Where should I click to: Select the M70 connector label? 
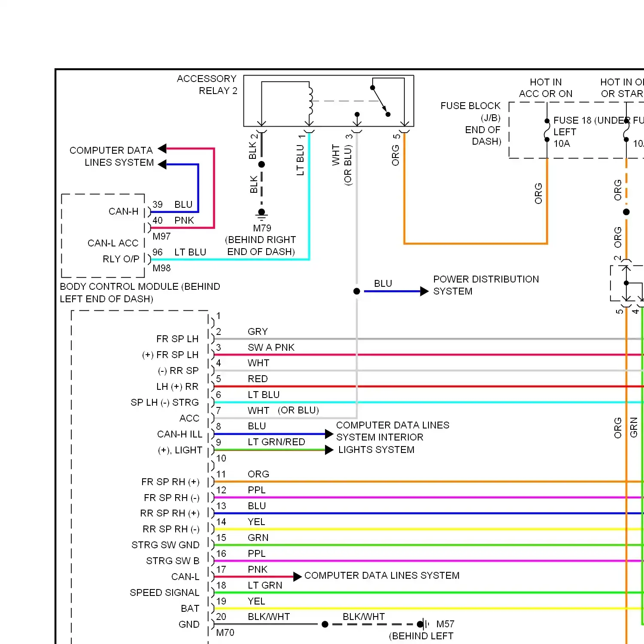(225, 632)
